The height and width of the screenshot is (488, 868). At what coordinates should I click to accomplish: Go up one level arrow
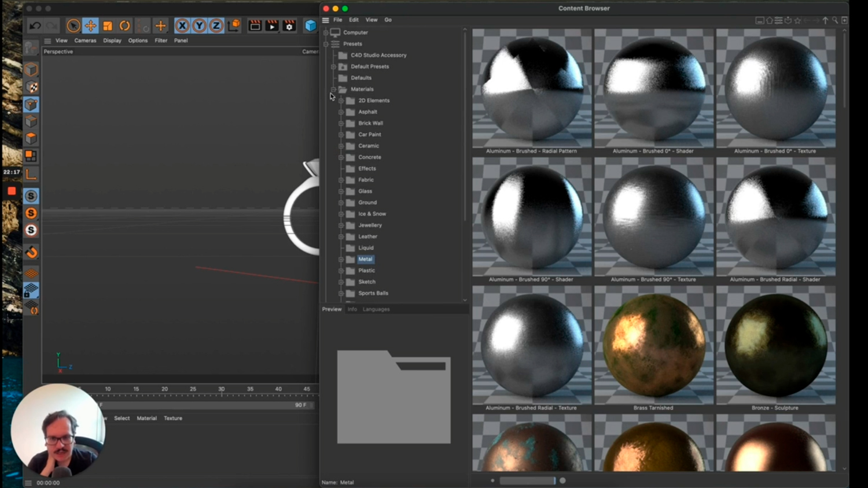[x=826, y=20]
